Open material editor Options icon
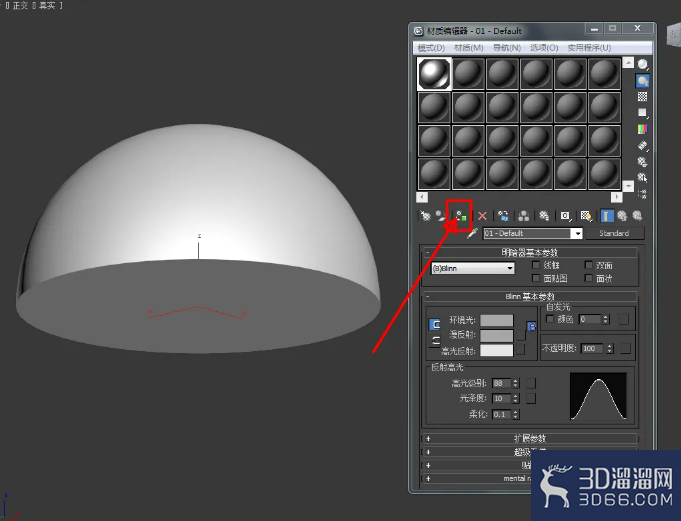This screenshot has height=521, width=681. coord(642,162)
